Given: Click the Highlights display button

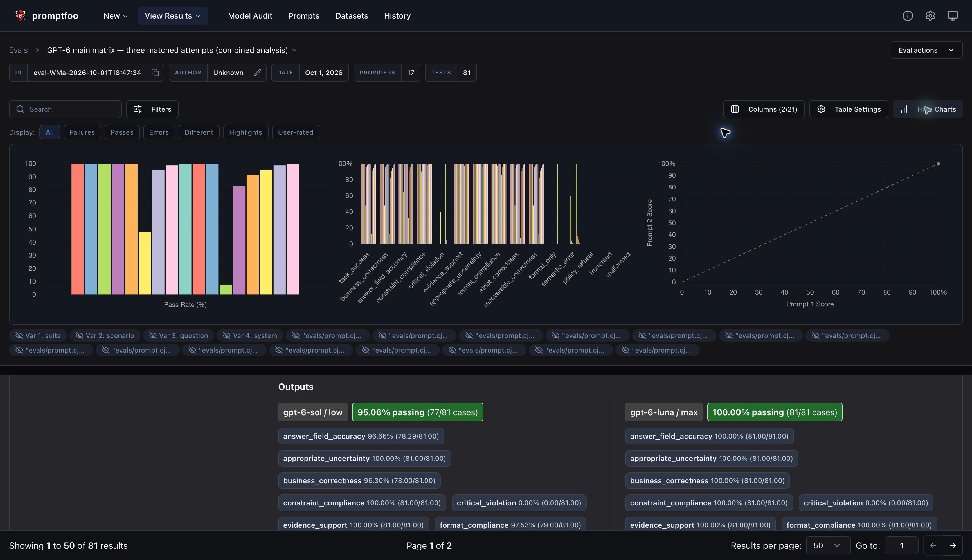Looking at the screenshot, I should (x=246, y=132).
